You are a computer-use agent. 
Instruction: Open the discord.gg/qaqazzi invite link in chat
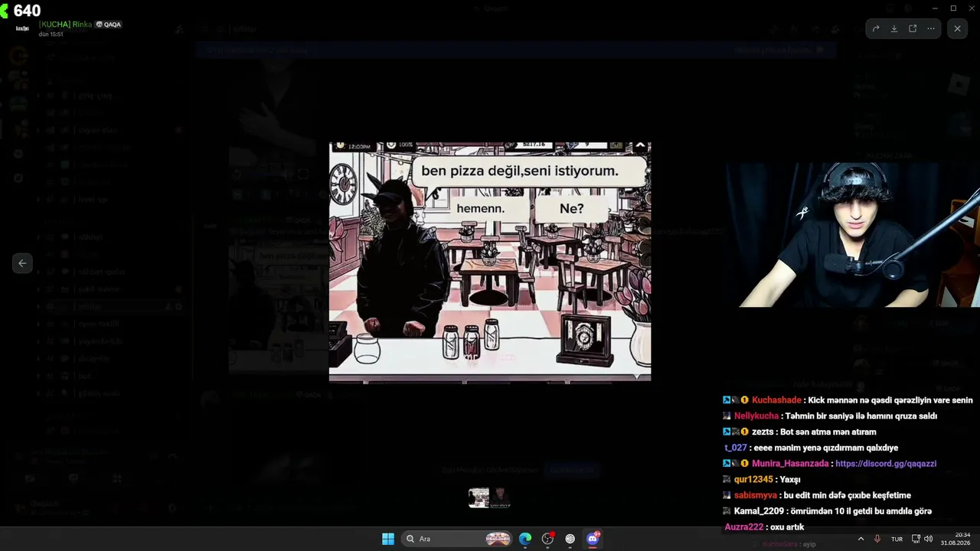(x=886, y=464)
